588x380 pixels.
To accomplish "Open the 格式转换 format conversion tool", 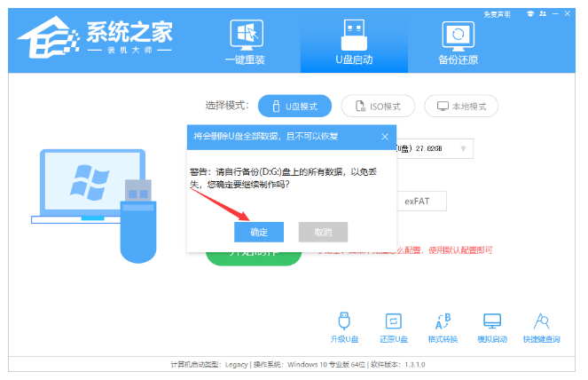I will (x=443, y=326).
